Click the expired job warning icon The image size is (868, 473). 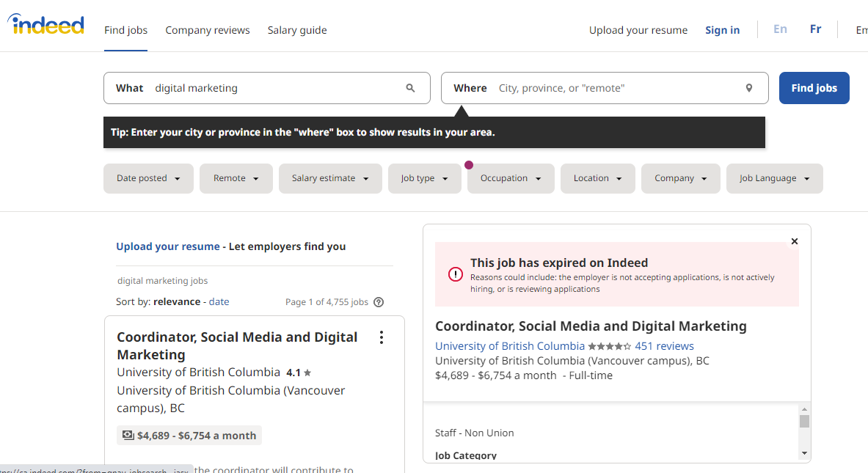coord(456,274)
